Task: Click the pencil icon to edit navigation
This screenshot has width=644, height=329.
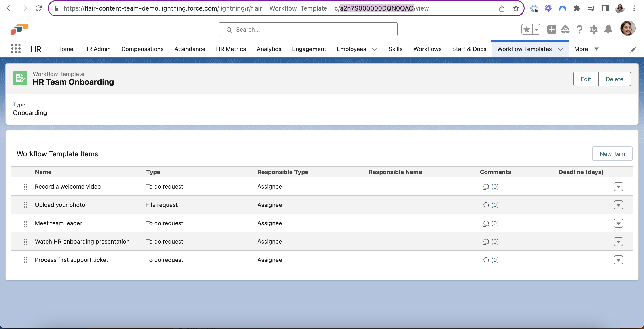Action: 633,50
